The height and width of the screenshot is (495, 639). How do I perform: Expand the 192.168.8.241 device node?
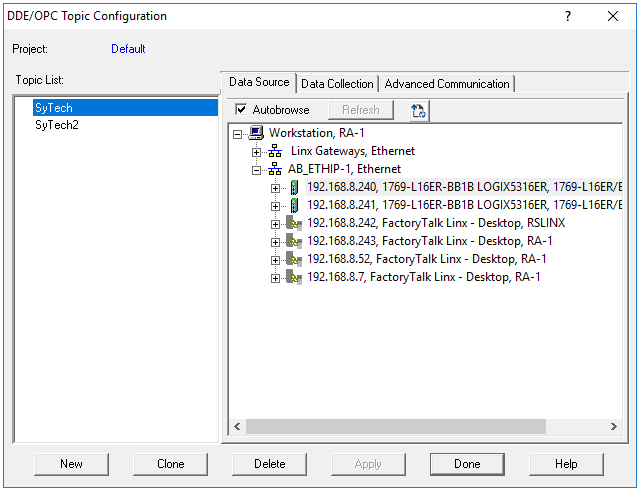275,207
